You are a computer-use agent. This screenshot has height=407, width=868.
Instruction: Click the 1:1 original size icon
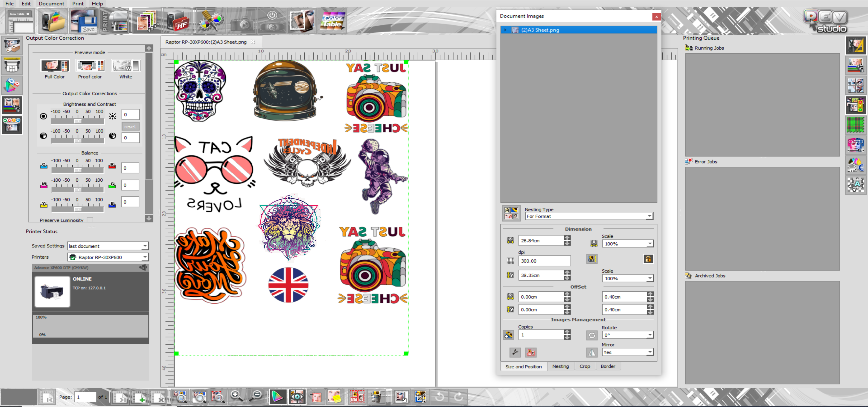coord(592,259)
